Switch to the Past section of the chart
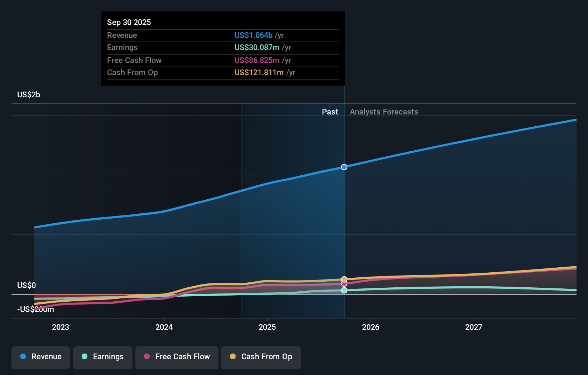The height and width of the screenshot is (375, 588). tap(330, 112)
